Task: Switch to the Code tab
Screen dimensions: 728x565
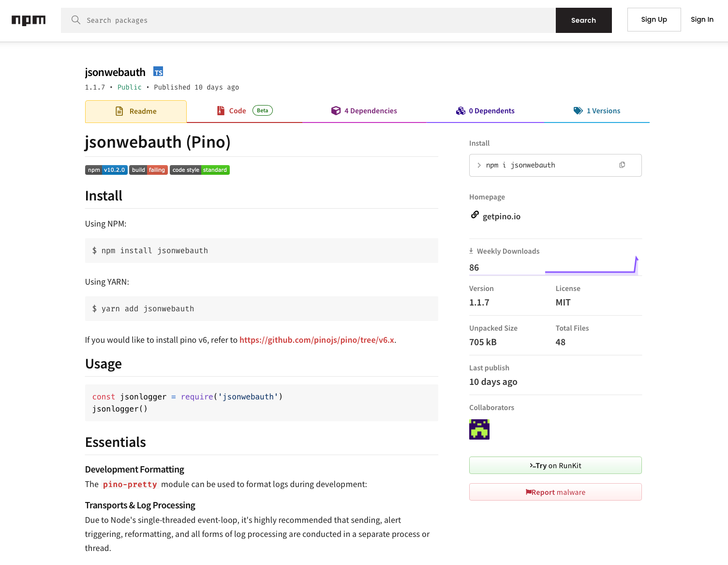Action: point(244,111)
